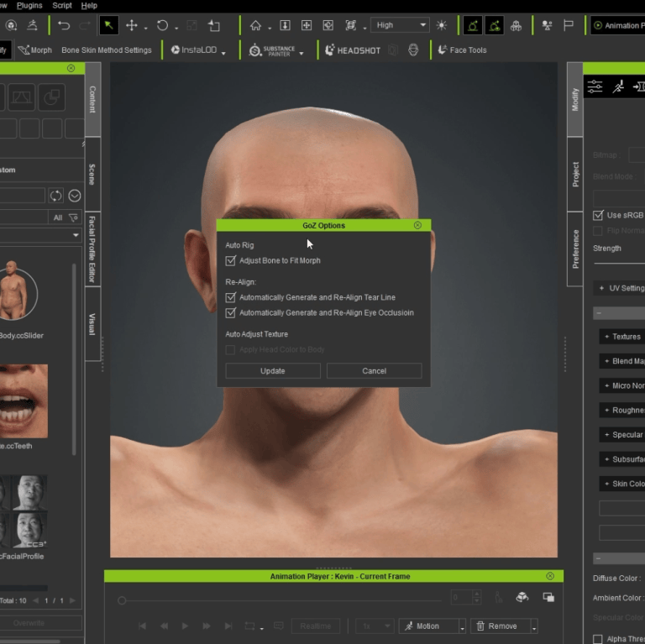
Task: Open the High quality dropdown
Action: tap(400, 25)
